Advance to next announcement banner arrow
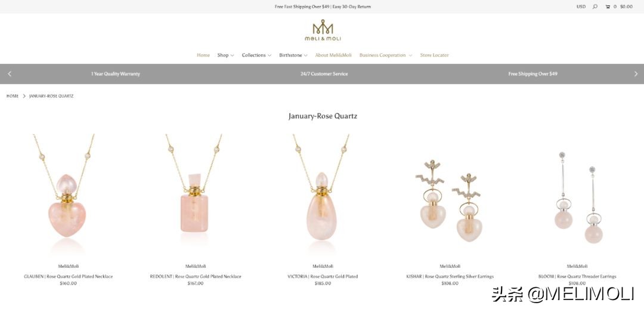 (x=636, y=74)
